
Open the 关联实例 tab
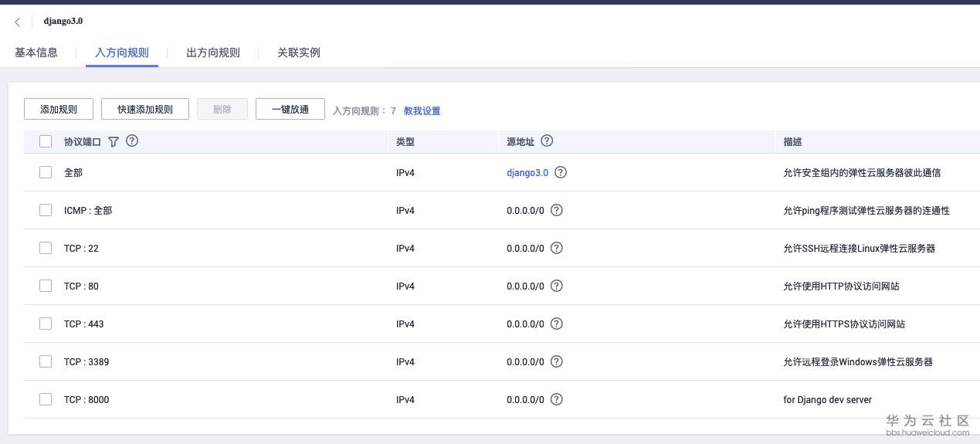[x=299, y=53]
